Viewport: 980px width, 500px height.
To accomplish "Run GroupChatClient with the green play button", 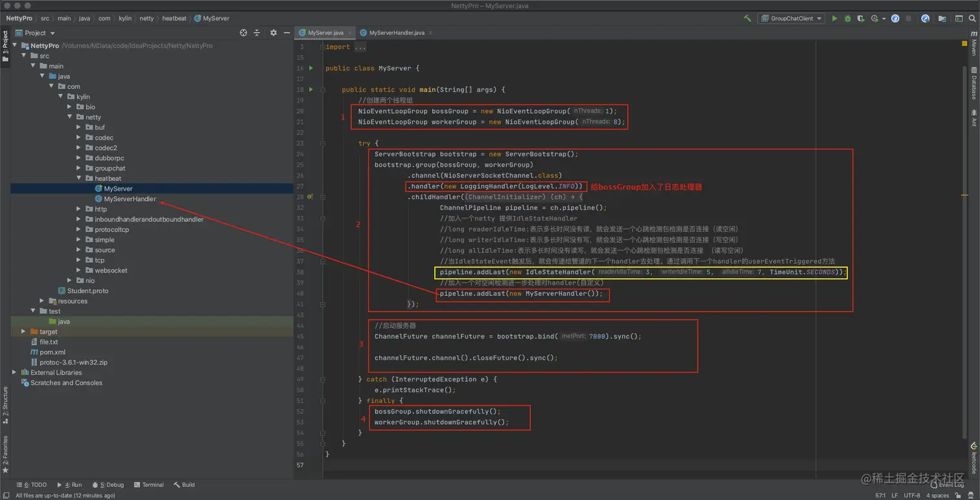I will point(835,19).
